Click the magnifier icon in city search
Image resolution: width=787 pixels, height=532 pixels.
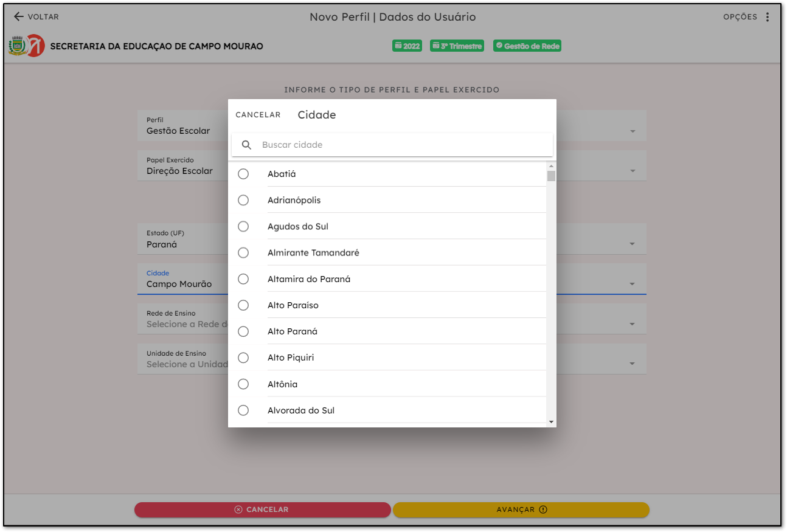tap(246, 145)
